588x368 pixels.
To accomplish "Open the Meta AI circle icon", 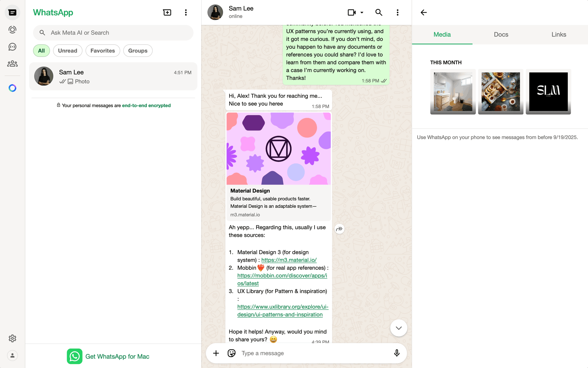I will click(x=12, y=88).
